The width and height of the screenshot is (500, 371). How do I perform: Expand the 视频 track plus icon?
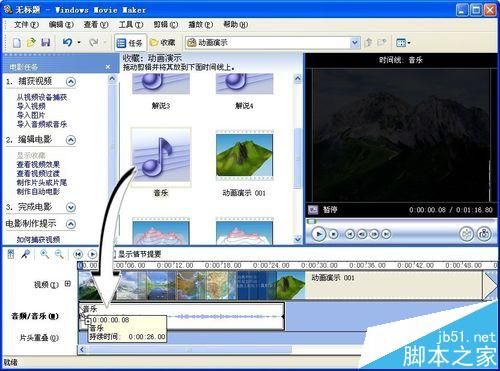(68, 284)
